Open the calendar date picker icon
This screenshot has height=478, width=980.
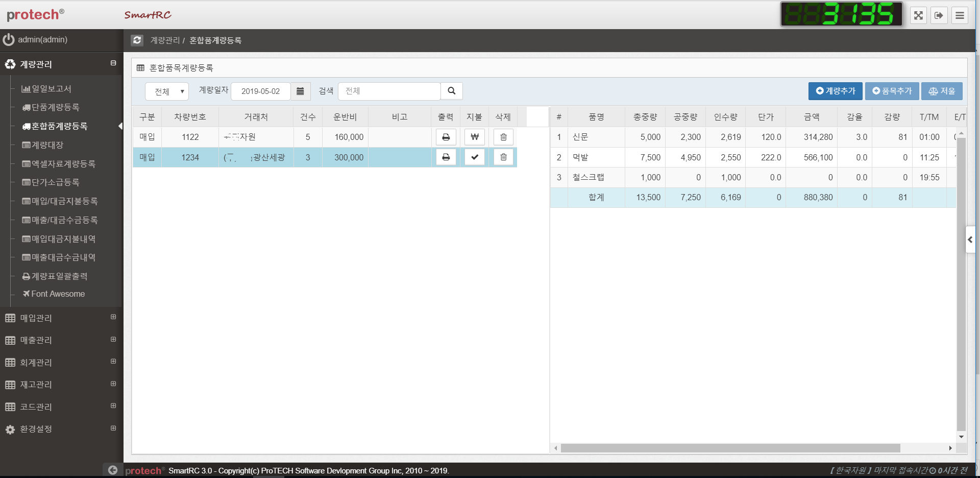pos(300,91)
